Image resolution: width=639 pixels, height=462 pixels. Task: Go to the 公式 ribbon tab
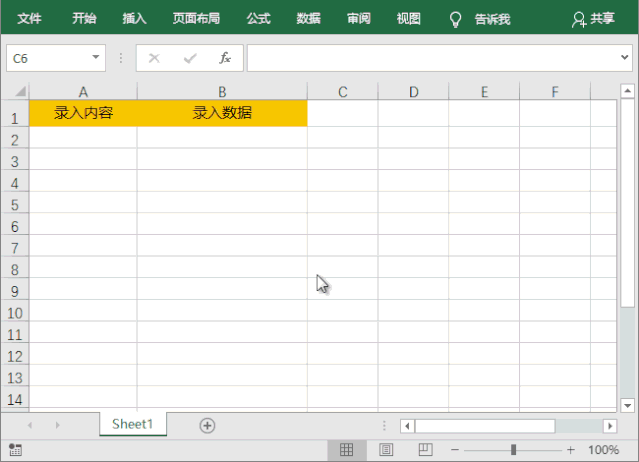coord(258,18)
